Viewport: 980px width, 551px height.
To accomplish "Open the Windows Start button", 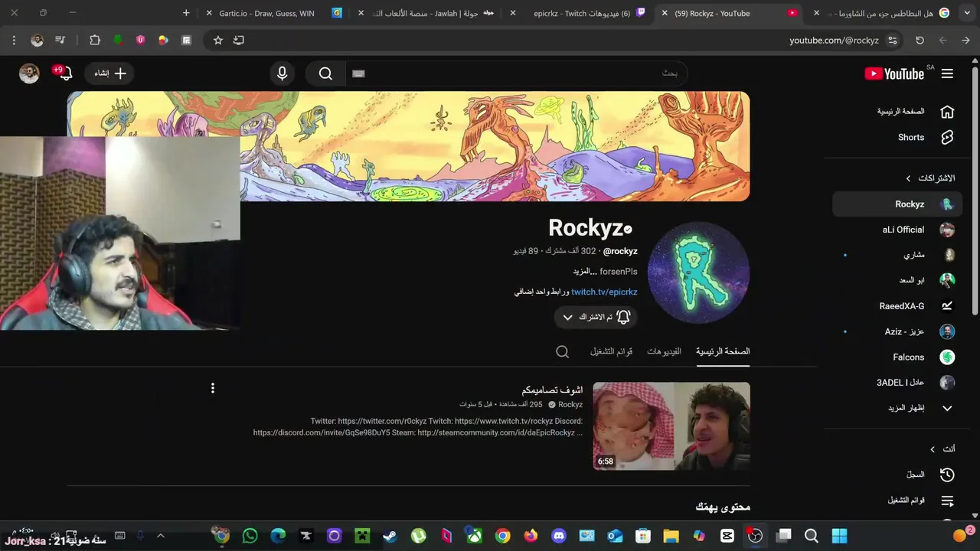I will 839,536.
